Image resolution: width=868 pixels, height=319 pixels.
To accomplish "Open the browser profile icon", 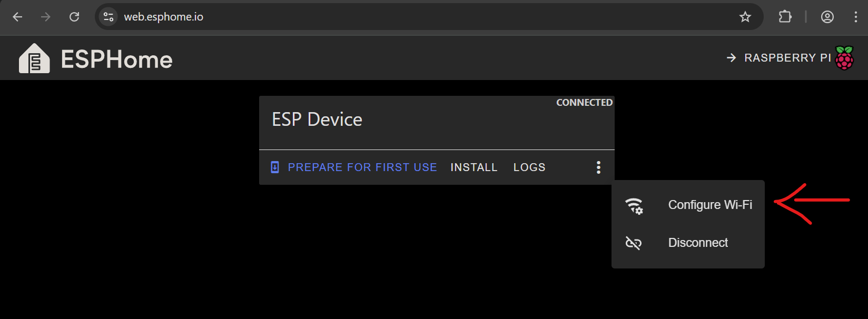I will tap(827, 17).
